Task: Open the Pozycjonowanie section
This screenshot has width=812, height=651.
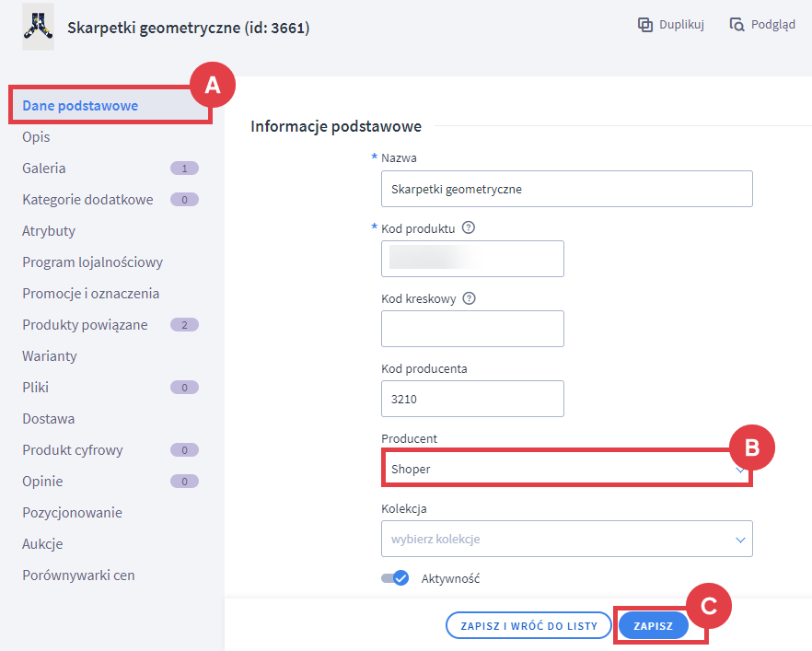Action: (x=72, y=513)
